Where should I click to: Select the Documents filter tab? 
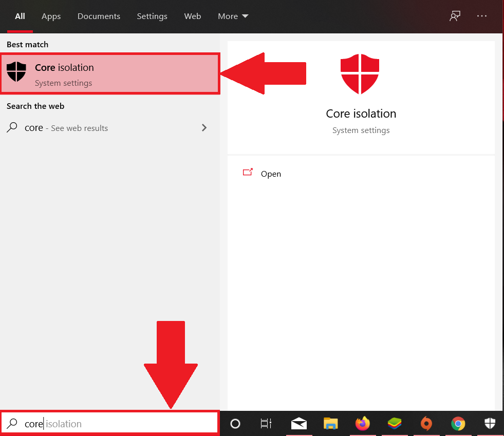click(99, 16)
